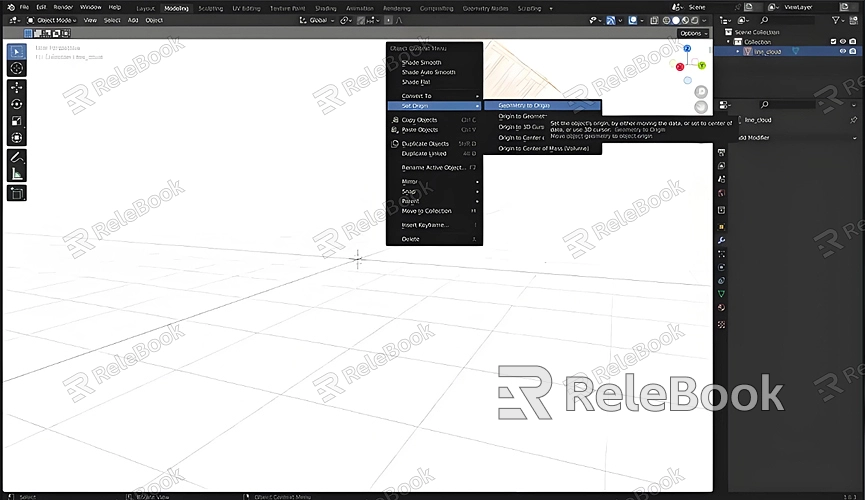Select the Select Box tool in the viewport toolbar
This screenshot has height=500, width=865.
(17, 52)
